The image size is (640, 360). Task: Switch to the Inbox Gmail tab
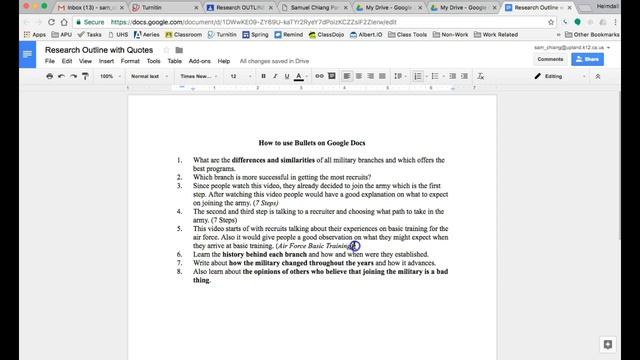91,7
